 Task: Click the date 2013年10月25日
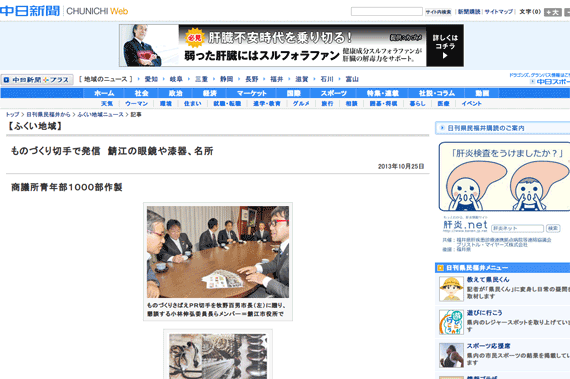(x=401, y=166)
